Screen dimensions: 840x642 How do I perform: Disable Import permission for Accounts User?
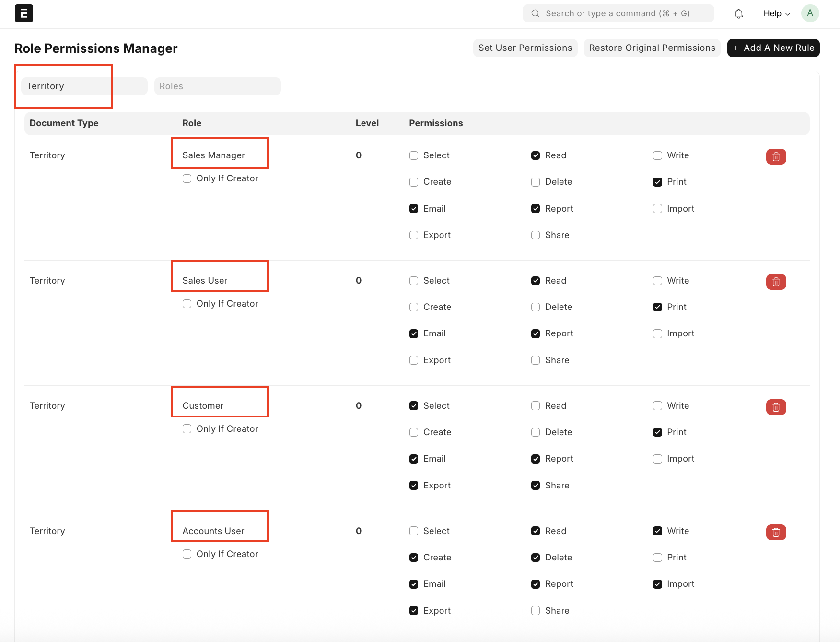tap(657, 584)
